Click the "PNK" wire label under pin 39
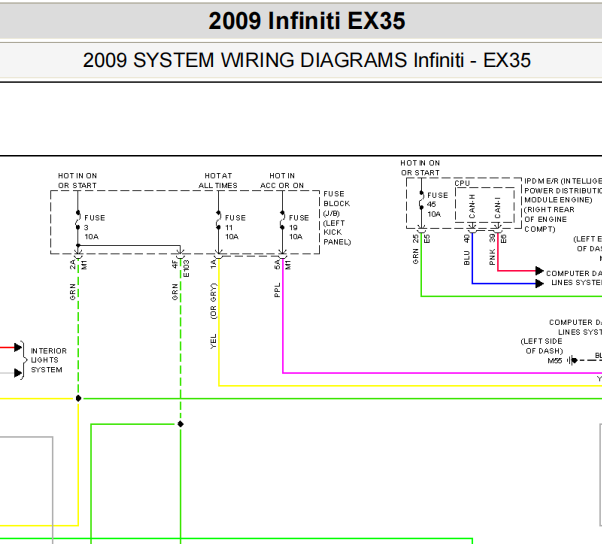Viewport: 602px width, 544px height. pos(492,257)
